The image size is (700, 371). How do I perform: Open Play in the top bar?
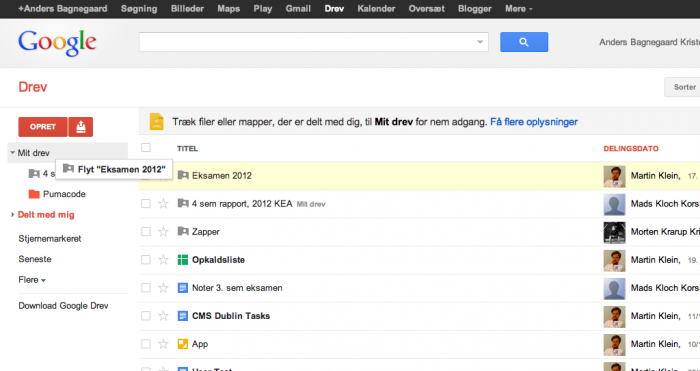(x=262, y=8)
